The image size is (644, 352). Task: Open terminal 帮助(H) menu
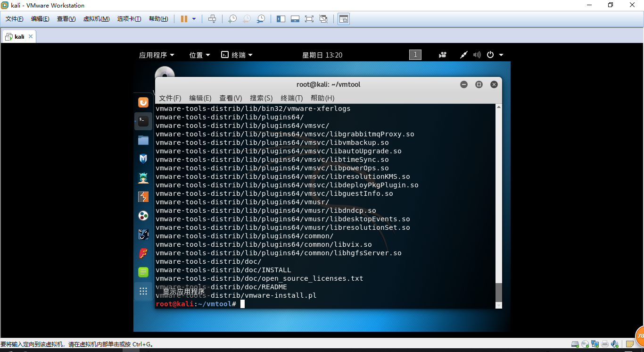coord(322,98)
